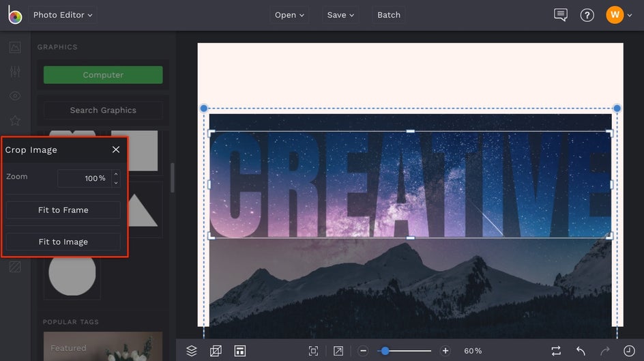Click the zoom out minus button
644x361 pixels.
click(363, 351)
